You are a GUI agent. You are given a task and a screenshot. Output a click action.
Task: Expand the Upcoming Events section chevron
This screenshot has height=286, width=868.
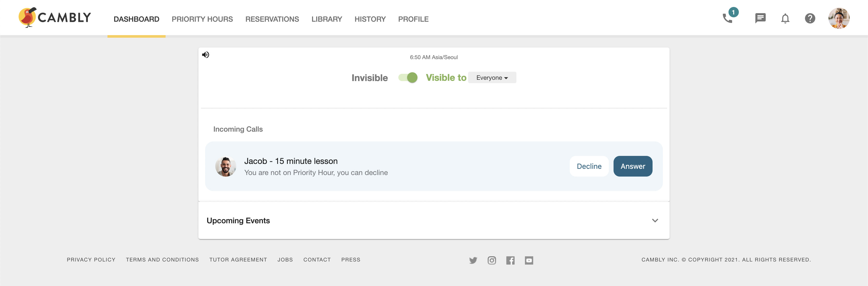655,221
